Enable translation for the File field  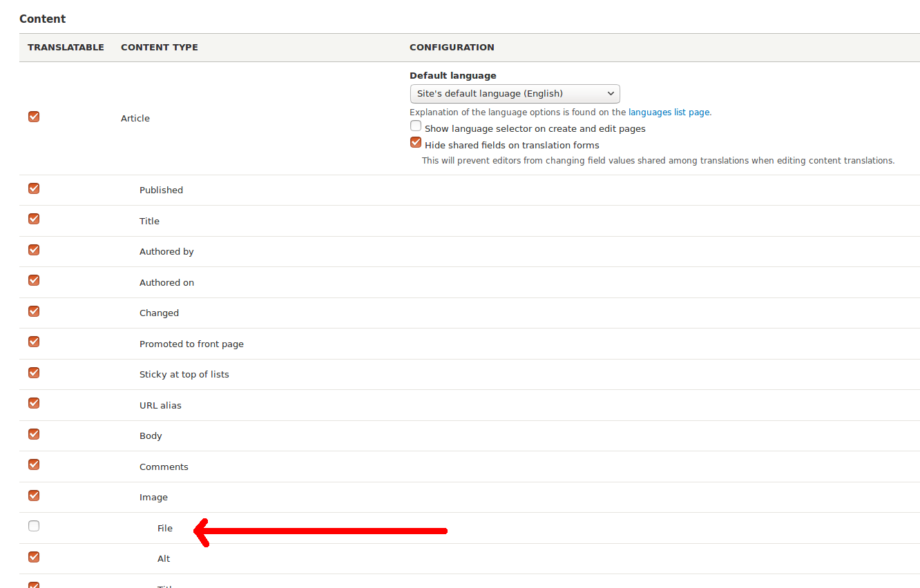click(x=33, y=525)
